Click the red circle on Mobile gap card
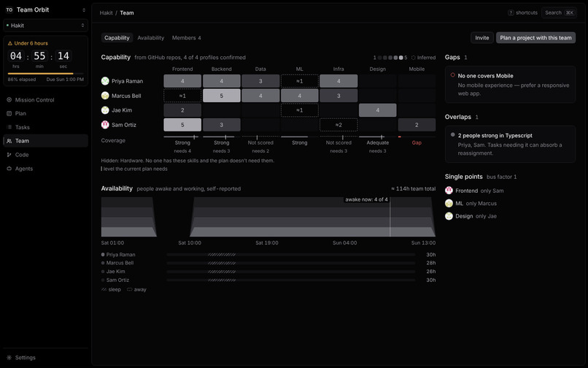 452,75
